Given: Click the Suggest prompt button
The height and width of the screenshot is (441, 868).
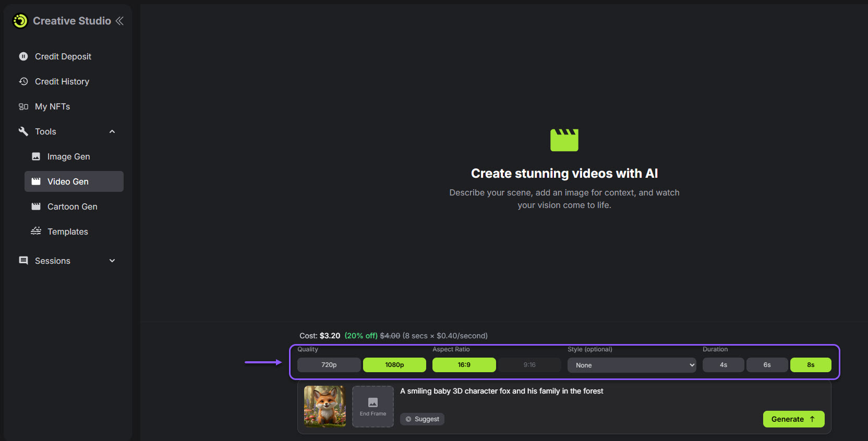Looking at the screenshot, I should (422, 419).
